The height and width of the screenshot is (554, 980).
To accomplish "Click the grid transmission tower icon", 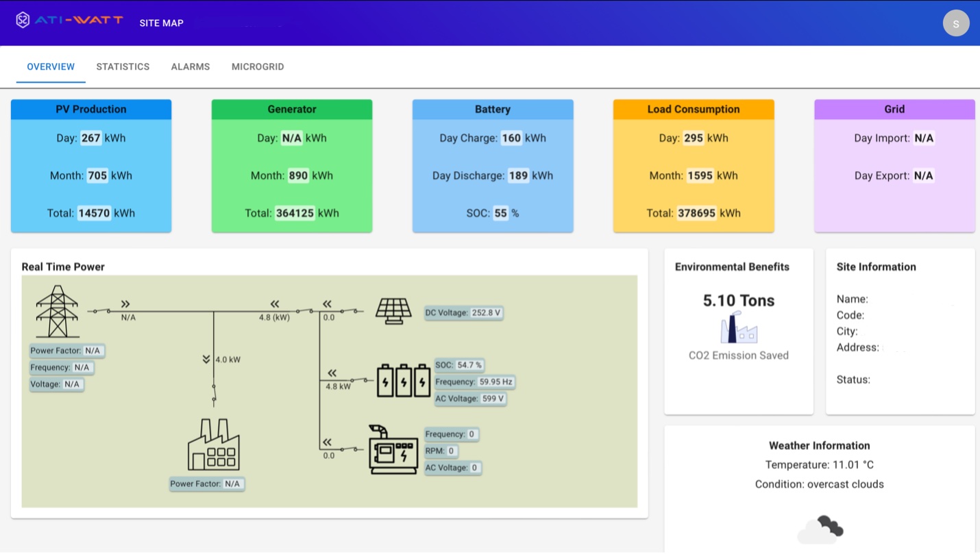I will click(57, 312).
